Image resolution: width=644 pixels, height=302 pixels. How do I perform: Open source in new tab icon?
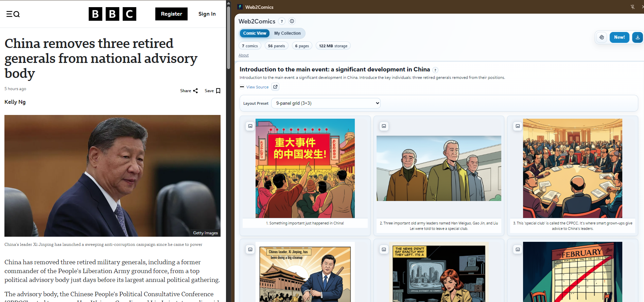(276, 87)
